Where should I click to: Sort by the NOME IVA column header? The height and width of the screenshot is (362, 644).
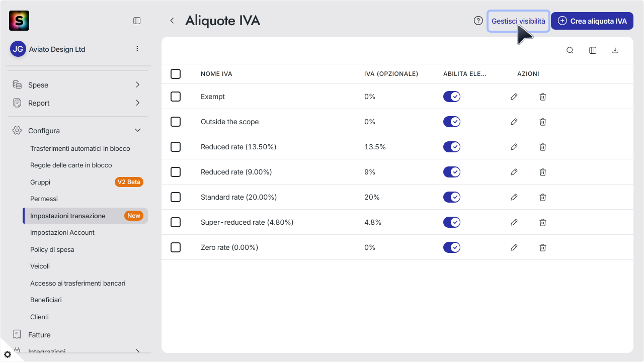(x=216, y=74)
